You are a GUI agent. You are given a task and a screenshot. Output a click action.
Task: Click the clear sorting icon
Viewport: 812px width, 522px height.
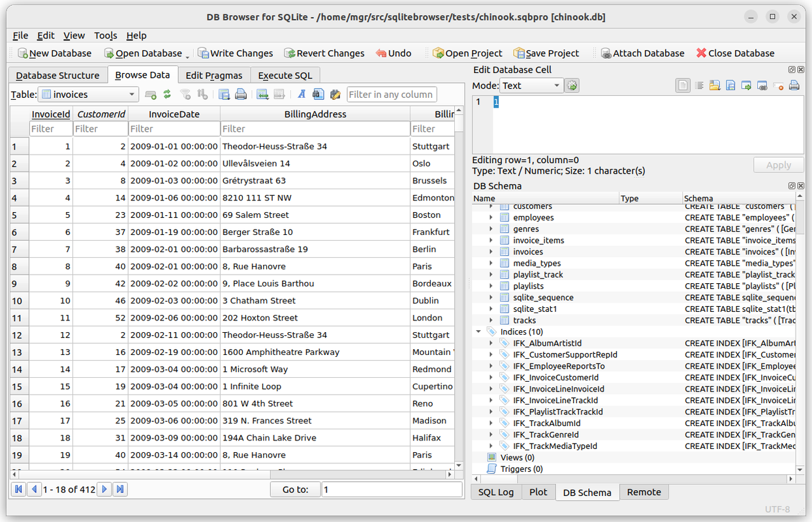(202, 95)
